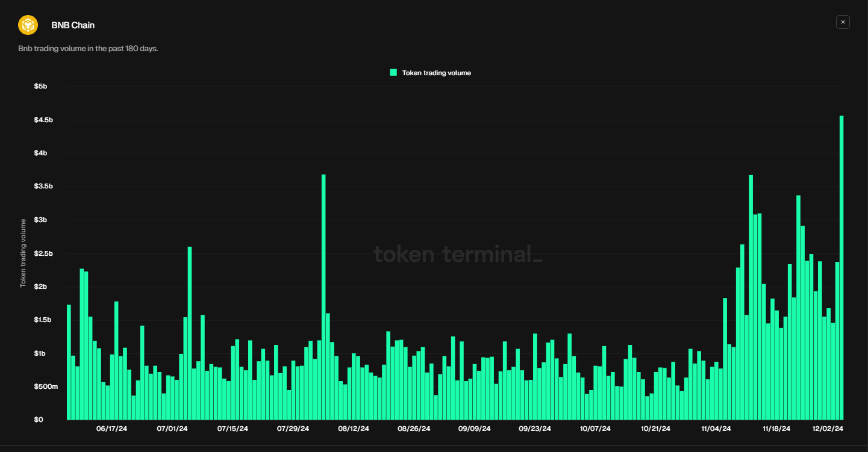The height and width of the screenshot is (452, 868).
Task: Click the token terminal watermark
Action: tap(457, 255)
